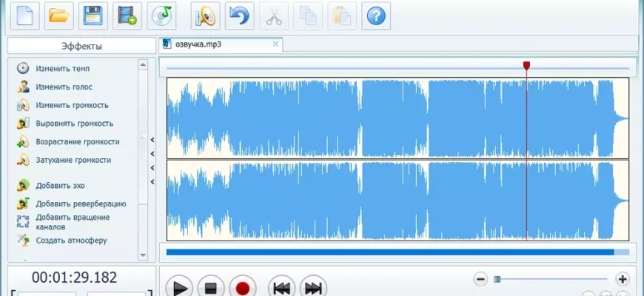Screen dimensions: 644x296
Task: Select the Эффекты panel header
Action: point(81,46)
